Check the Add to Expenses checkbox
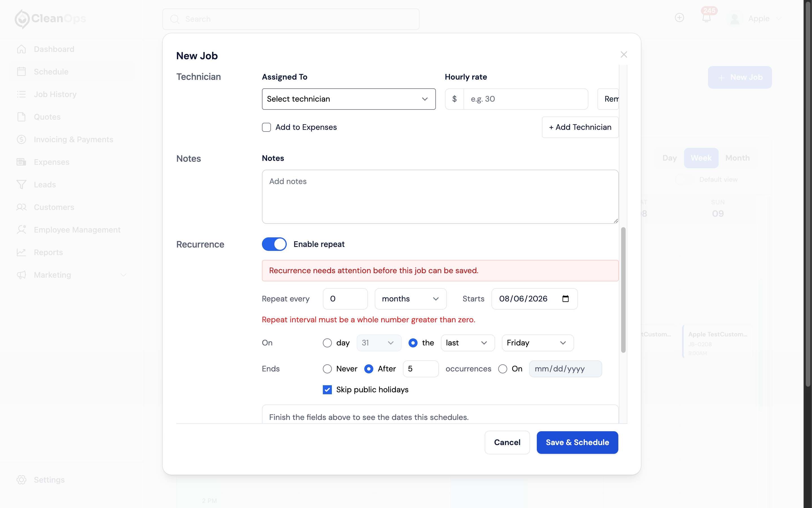 pyautogui.click(x=266, y=127)
